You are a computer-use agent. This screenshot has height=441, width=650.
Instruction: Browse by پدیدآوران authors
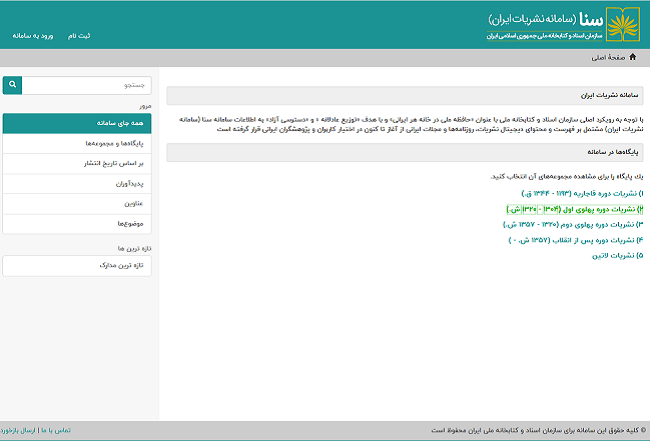click(77, 184)
